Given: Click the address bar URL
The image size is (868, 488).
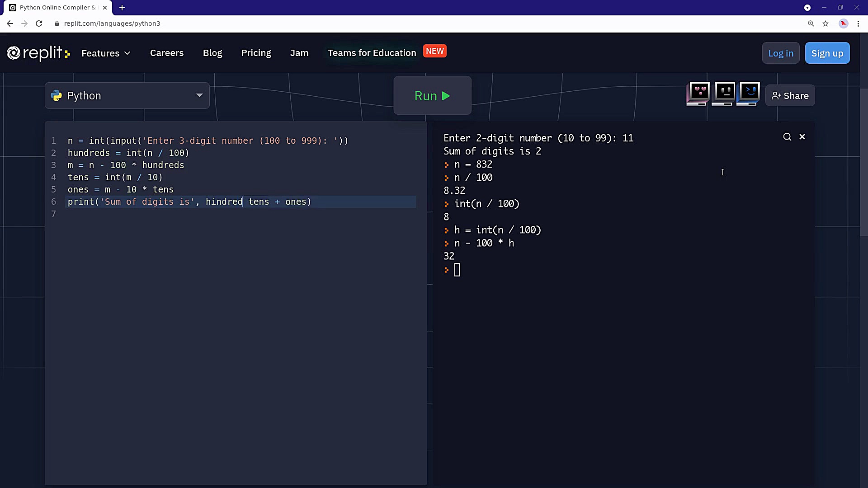Looking at the screenshot, I should click(x=112, y=23).
